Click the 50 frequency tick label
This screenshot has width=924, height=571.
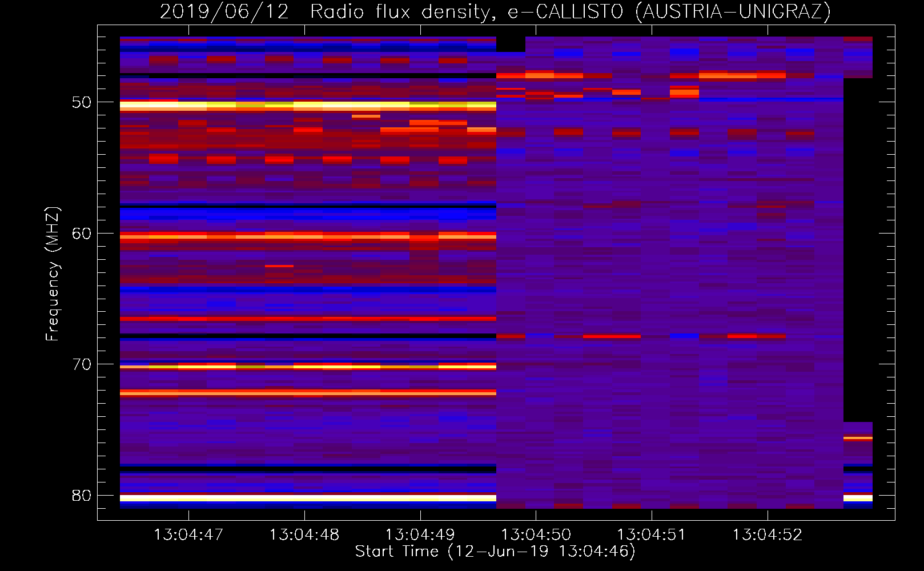coord(82,102)
